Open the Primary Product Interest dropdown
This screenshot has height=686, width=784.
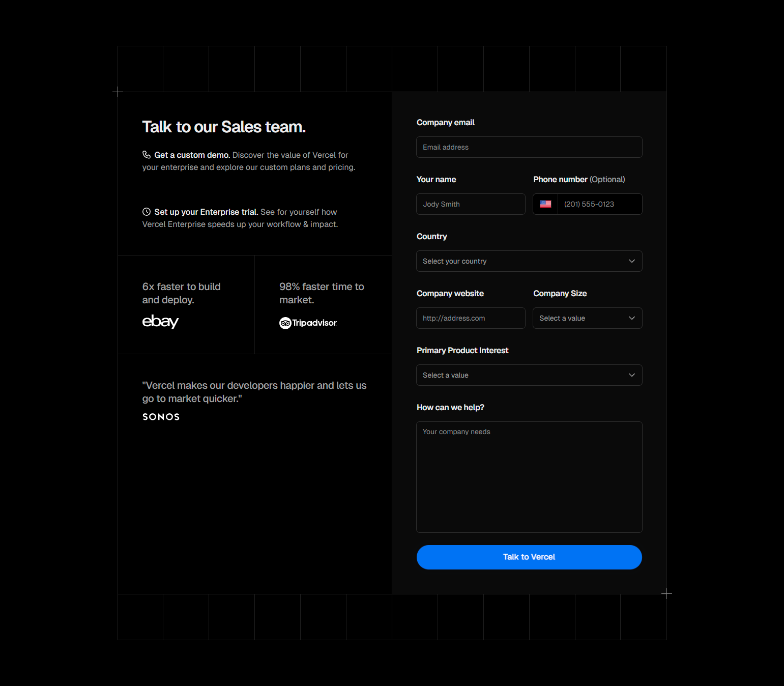pyautogui.click(x=529, y=375)
